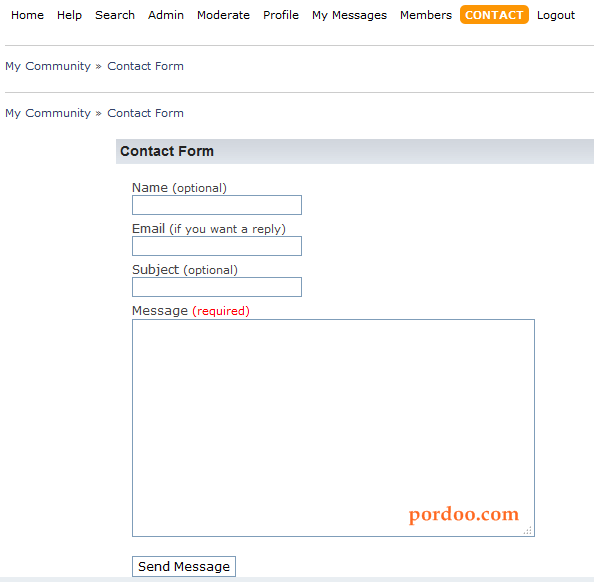Click Contact Form in the top breadcrumb
The image size is (594, 582).
coord(145,66)
